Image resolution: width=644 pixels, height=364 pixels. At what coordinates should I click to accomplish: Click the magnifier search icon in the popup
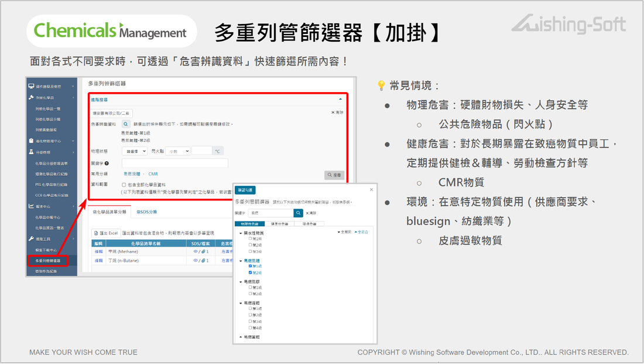point(298,213)
